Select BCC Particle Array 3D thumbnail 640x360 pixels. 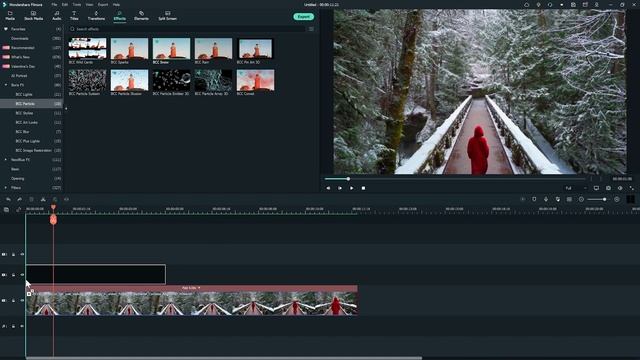click(213, 80)
